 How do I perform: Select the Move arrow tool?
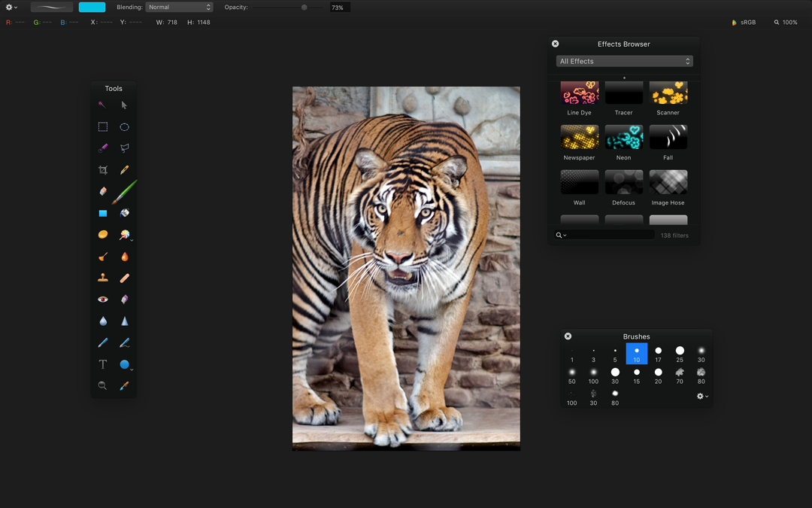(x=124, y=105)
